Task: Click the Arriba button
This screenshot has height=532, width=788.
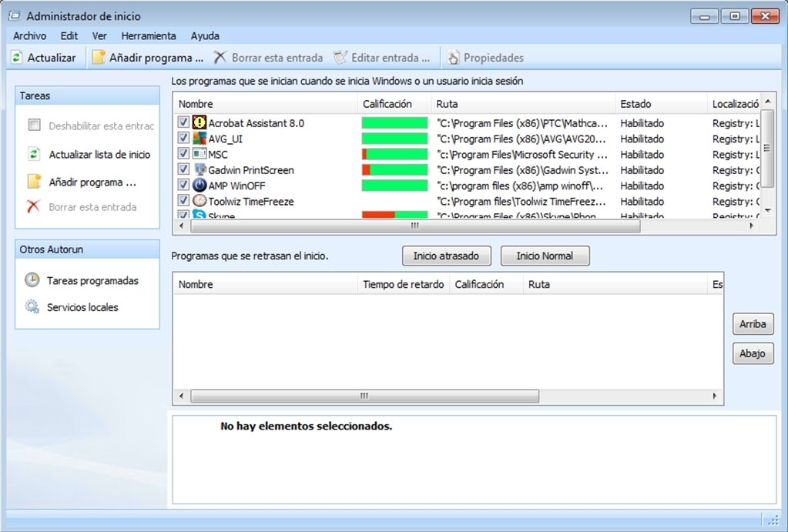Action: click(753, 324)
